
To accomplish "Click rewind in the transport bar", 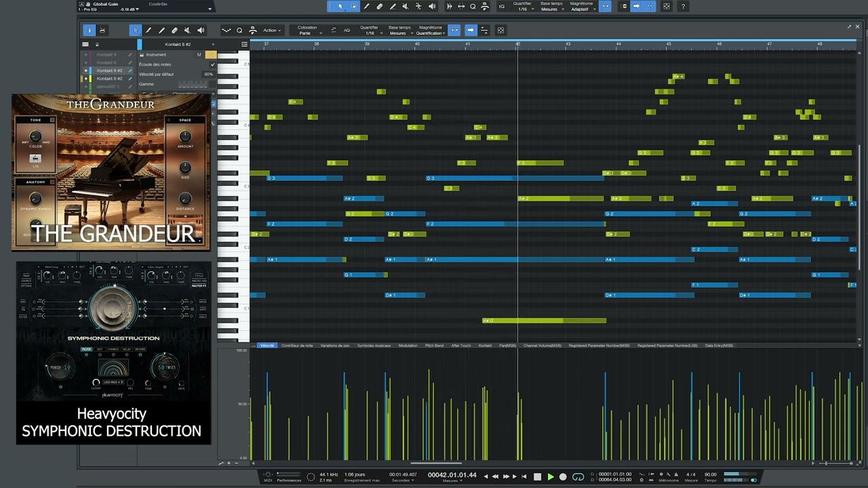I will coord(495,476).
